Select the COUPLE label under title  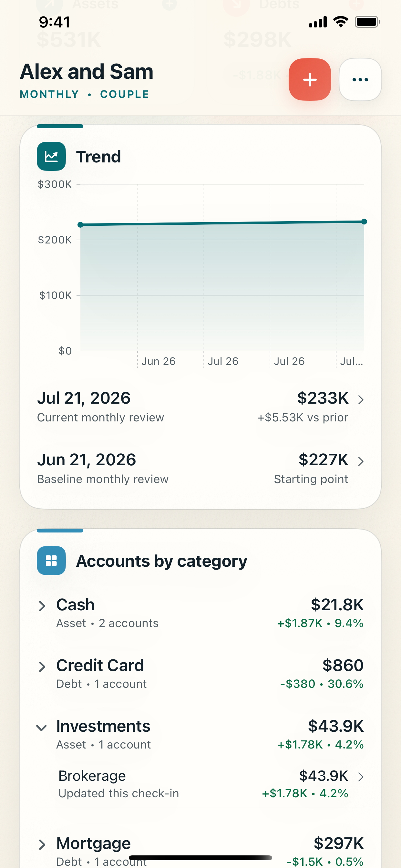tap(125, 94)
